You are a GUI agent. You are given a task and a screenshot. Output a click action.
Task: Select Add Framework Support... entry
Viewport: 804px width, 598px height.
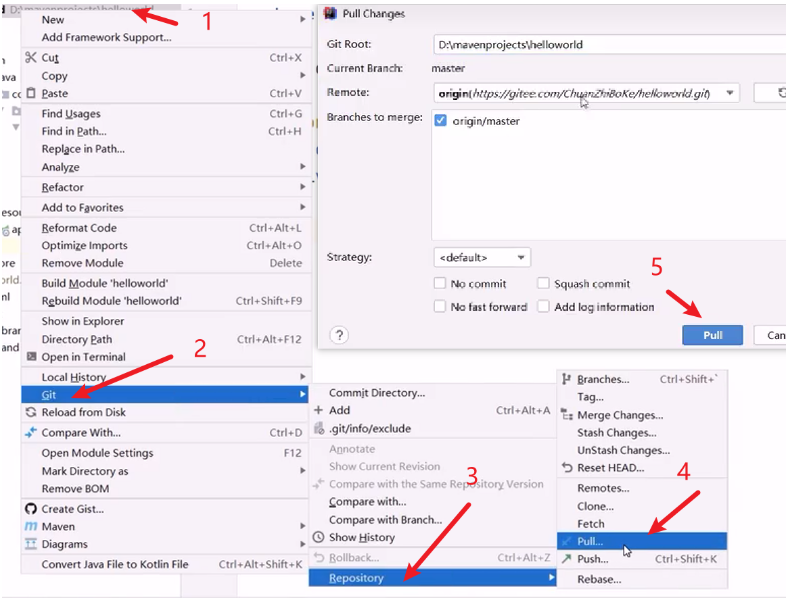pyautogui.click(x=166, y=37)
